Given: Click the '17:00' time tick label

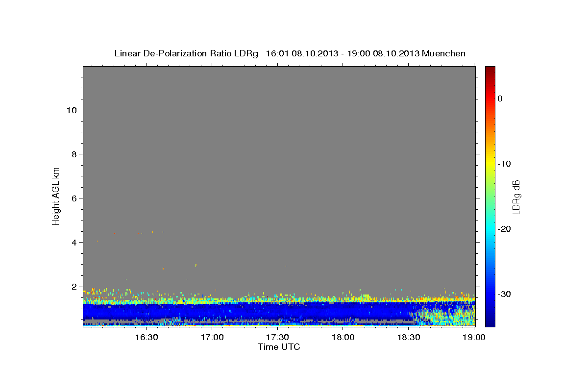Looking at the screenshot, I should (x=212, y=337).
